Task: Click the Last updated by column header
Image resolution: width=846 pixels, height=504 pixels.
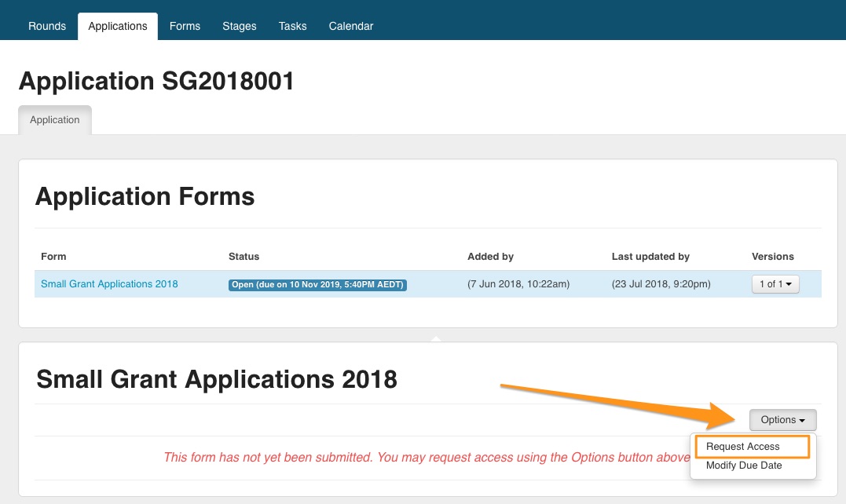Action: click(x=650, y=257)
